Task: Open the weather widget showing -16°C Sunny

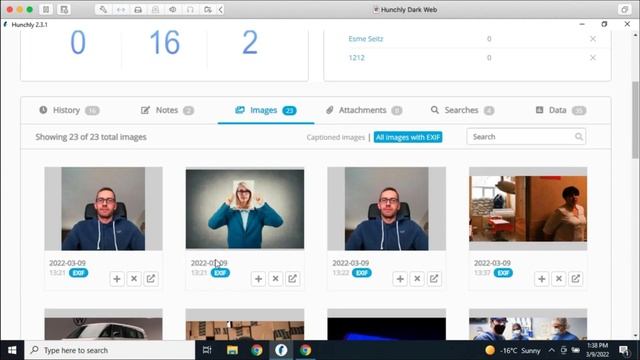Action: point(513,350)
